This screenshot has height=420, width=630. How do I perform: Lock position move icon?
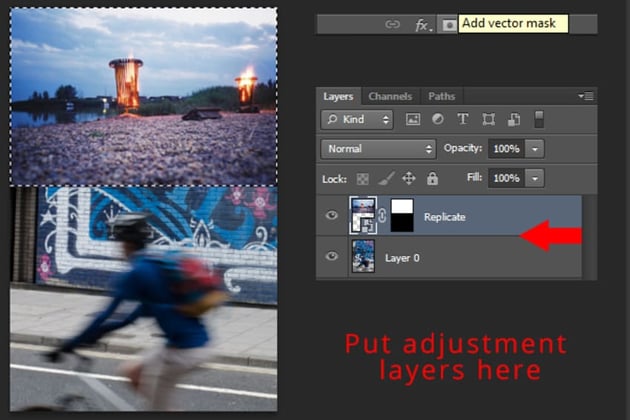coord(409,178)
